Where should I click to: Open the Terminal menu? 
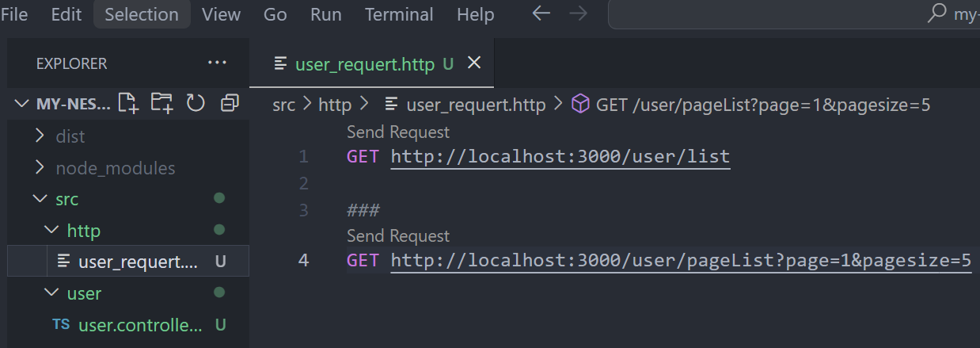point(399,14)
